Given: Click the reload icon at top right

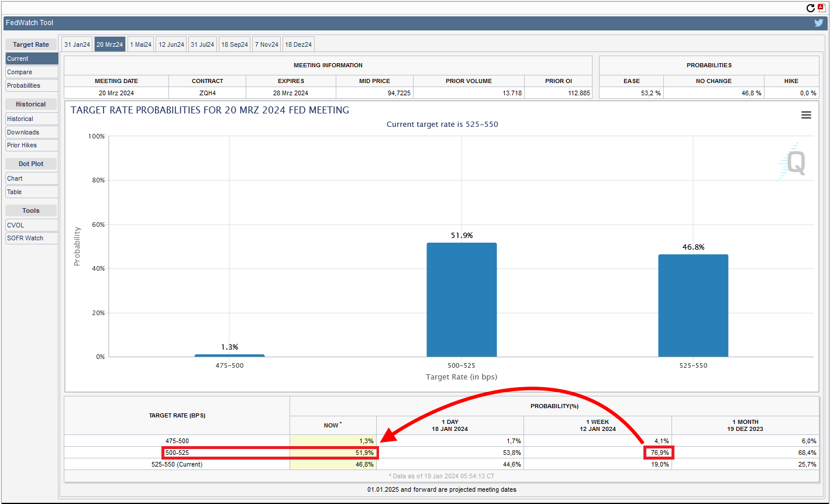Looking at the screenshot, I should point(810,8).
